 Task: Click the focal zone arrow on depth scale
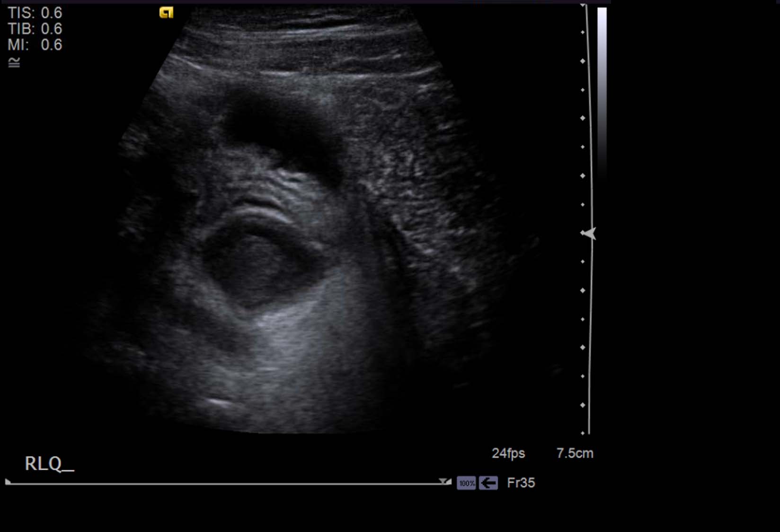[588, 234]
